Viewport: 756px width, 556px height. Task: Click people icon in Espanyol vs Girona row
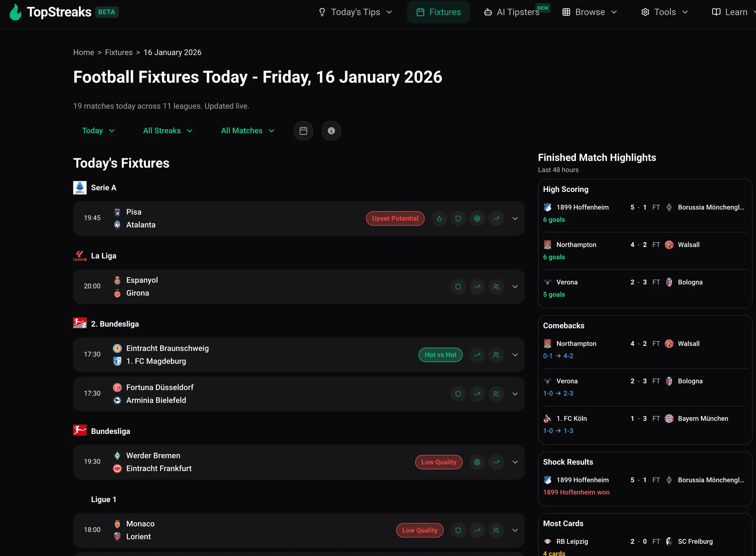tap(496, 286)
